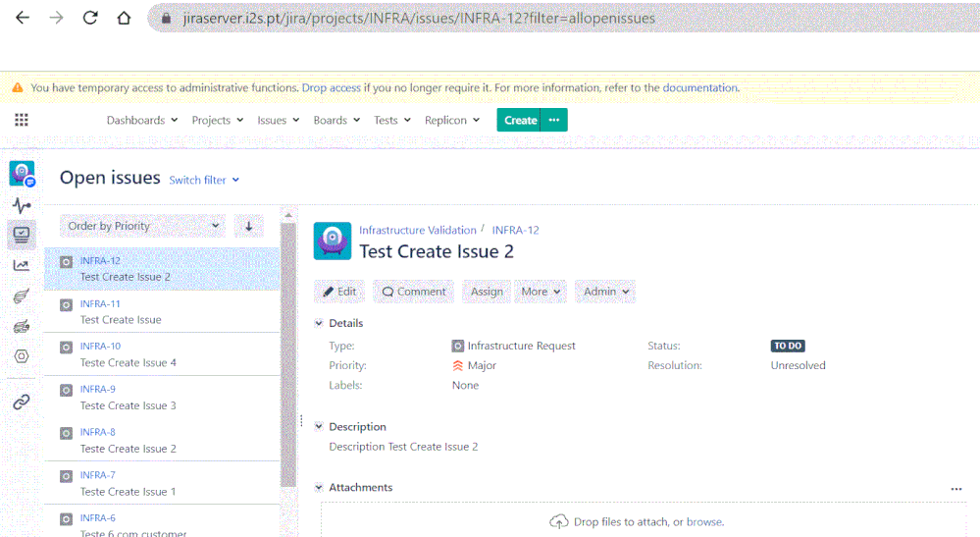Open INFRA-6 in the list
The image size is (980, 537).
click(x=162, y=522)
